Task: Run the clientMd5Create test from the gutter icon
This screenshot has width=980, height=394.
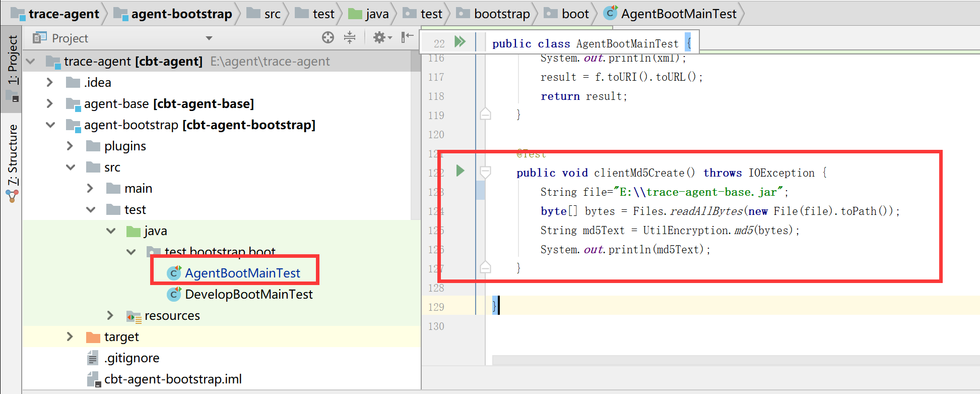Action: coord(460,171)
